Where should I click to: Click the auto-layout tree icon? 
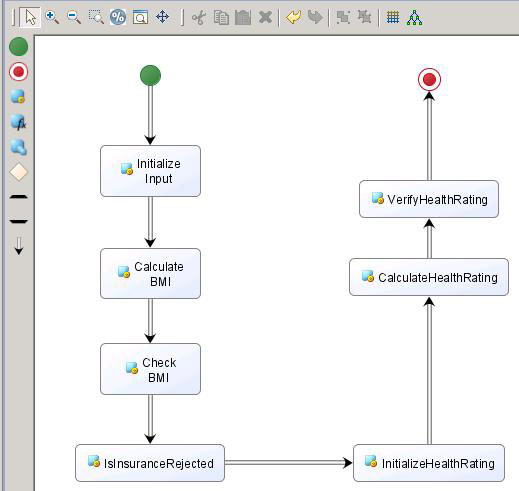[414, 17]
